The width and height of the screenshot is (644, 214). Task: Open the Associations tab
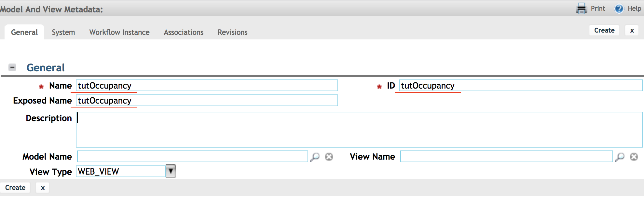(x=184, y=32)
